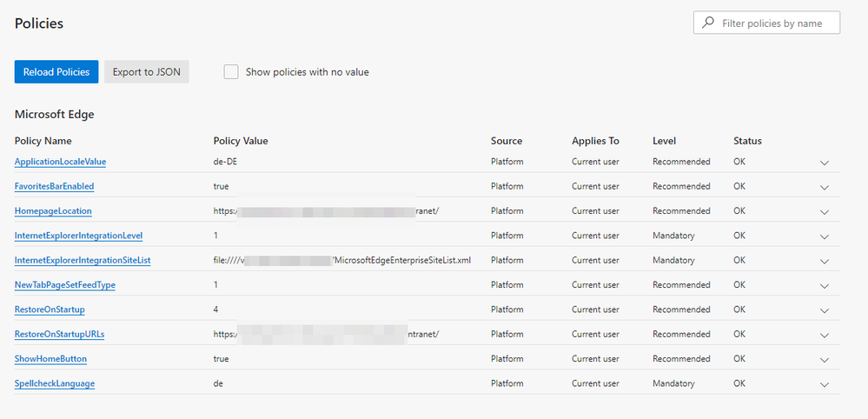The image size is (868, 419).
Task: Click the Microsoft Edge section heading
Action: point(54,115)
